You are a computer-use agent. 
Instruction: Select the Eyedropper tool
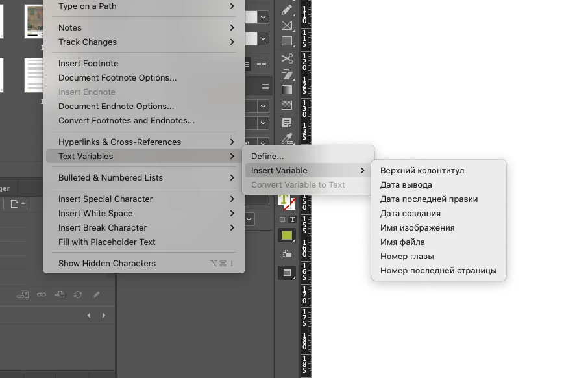coord(287,138)
